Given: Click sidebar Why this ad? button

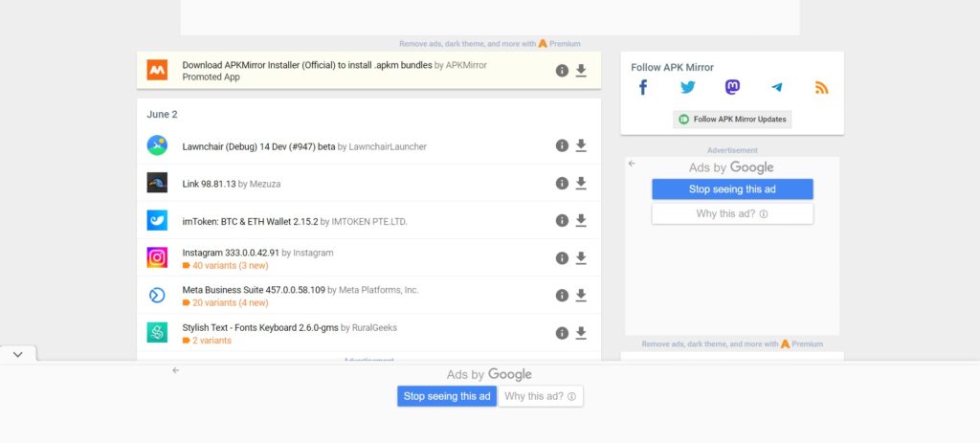Looking at the screenshot, I should 732,213.
